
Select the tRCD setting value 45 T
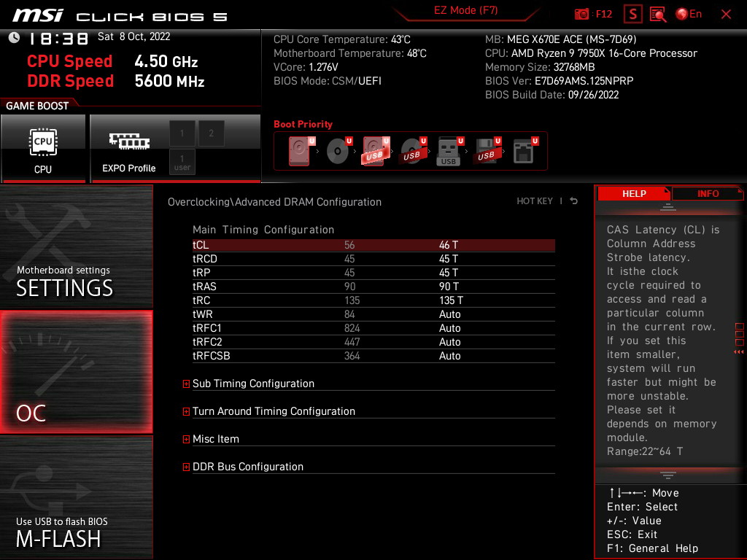pos(449,259)
